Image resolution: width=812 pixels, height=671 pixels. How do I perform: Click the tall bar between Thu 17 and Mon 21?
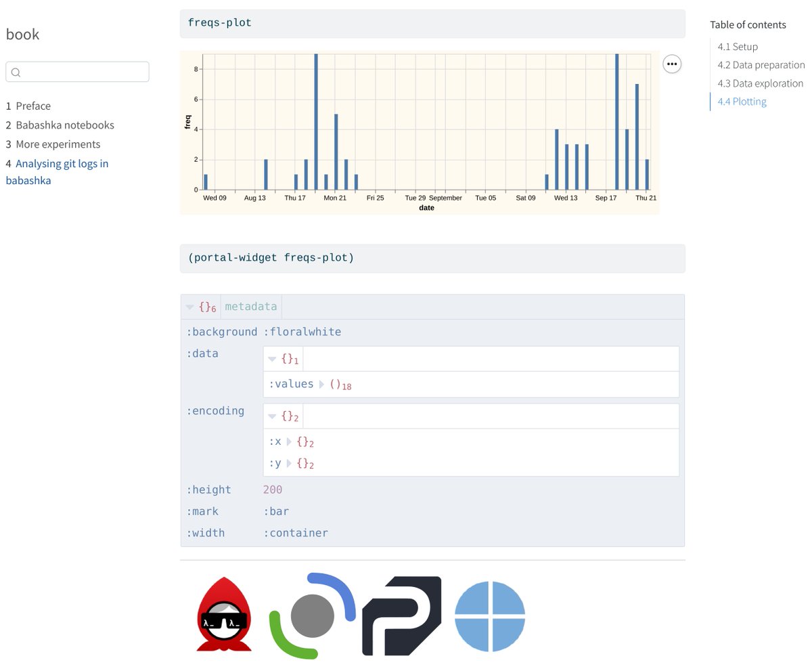click(316, 122)
